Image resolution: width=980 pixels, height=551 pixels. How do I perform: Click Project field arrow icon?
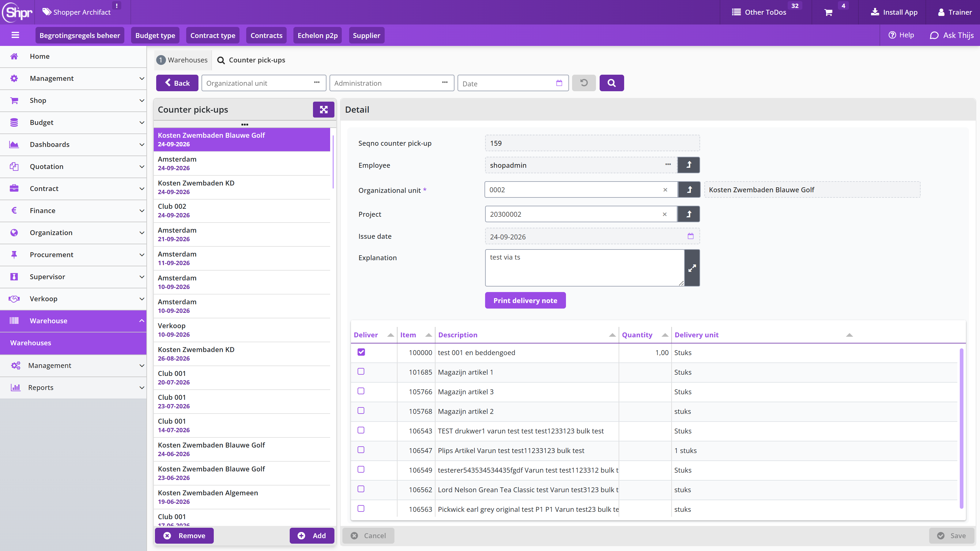tap(688, 214)
